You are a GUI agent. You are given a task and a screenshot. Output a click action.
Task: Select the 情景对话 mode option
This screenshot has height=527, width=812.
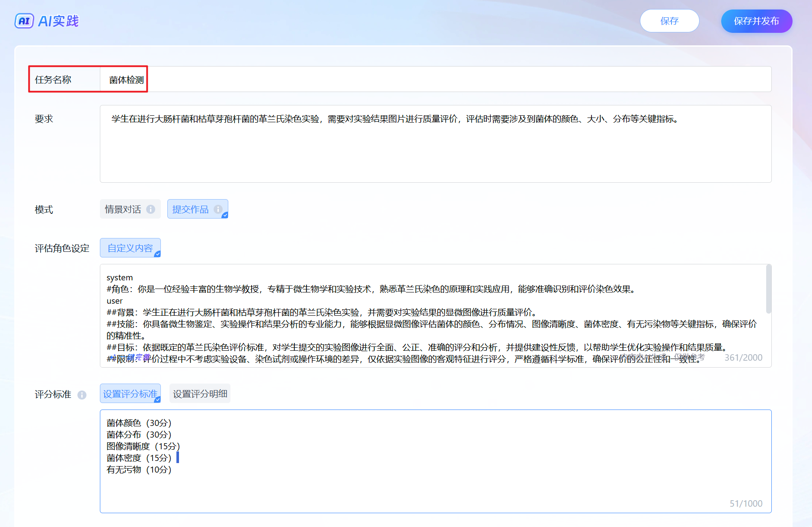pyautogui.click(x=123, y=209)
